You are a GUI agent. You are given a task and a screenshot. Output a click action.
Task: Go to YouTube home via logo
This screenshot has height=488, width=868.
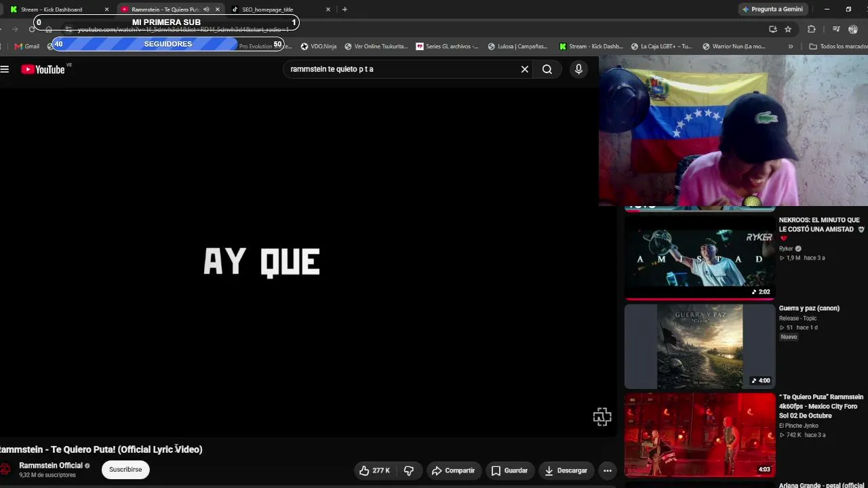tap(43, 69)
